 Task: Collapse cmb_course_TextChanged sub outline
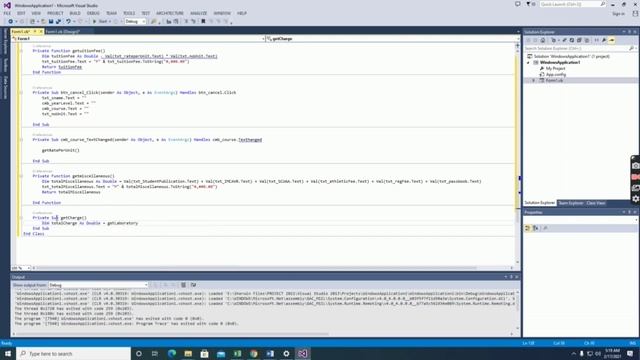[21, 140]
